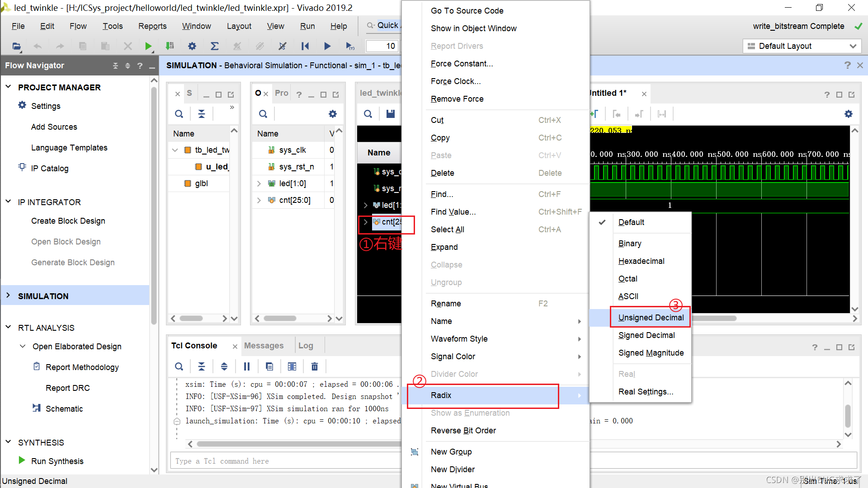Switch to the Messages tab
The width and height of the screenshot is (868, 488).
coord(264,346)
